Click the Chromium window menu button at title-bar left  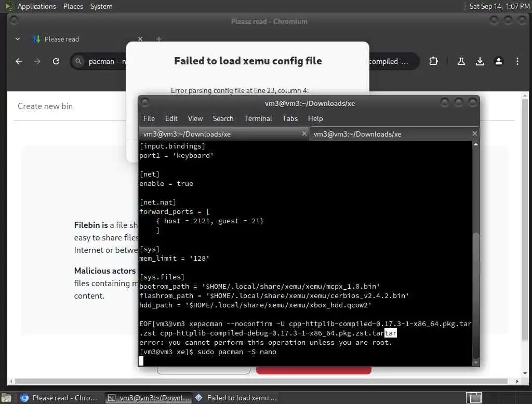(14, 20)
